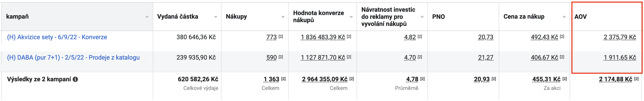The width and height of the screenshot is (644, 101).
Task: Click the footnote [2] beside total 2 174,88 Kč
Action: (x=636, y=79)
